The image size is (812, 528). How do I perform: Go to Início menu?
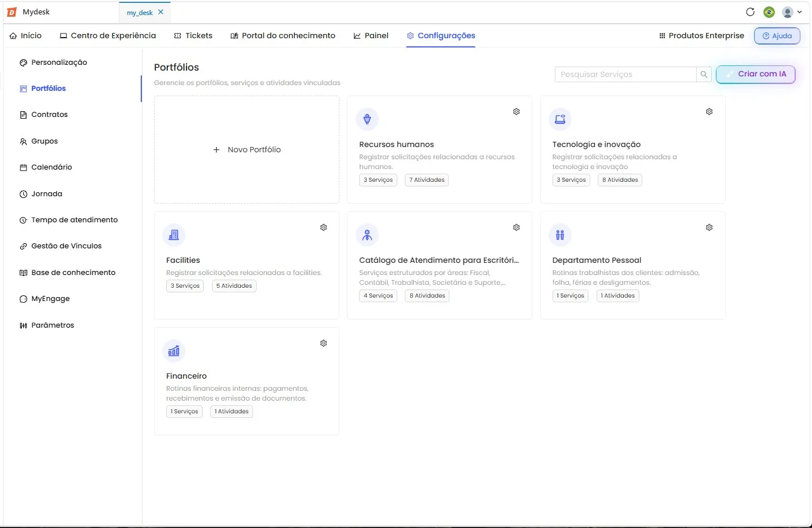click(25, 36)
